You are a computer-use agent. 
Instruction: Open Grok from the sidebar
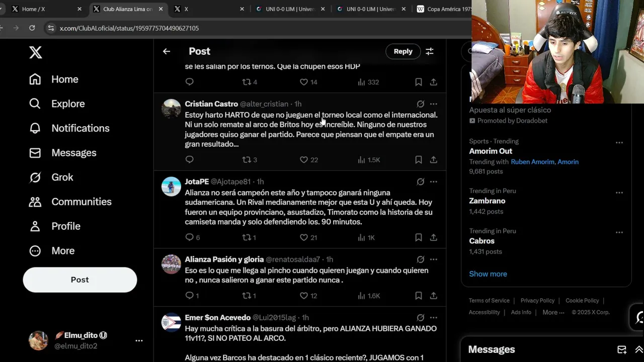click(51, 177)
